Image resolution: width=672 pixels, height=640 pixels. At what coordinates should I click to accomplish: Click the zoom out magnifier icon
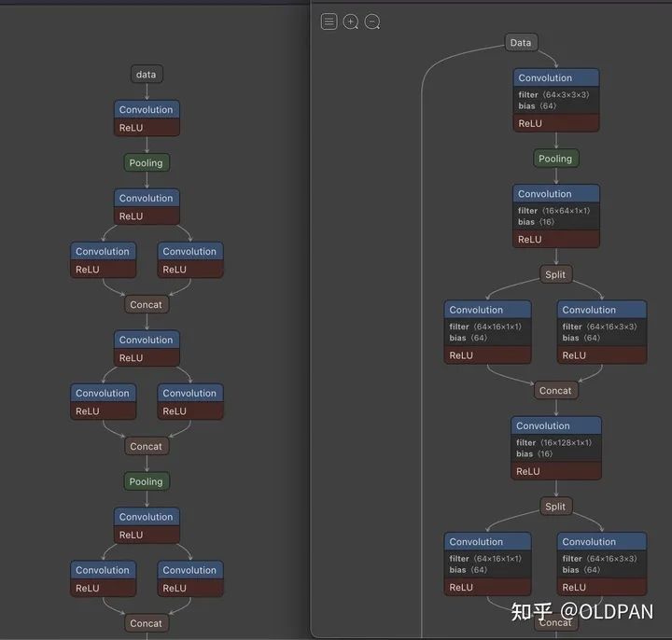point(372,21)
